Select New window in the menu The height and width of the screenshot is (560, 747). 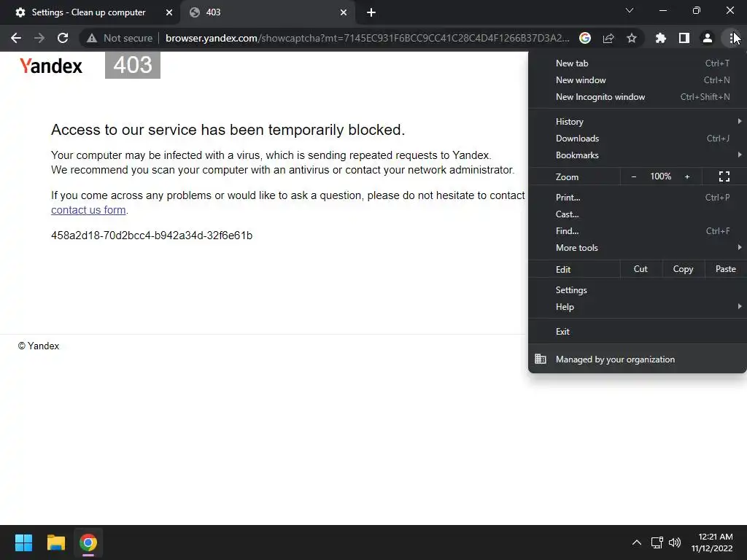[x=638, y=80]
